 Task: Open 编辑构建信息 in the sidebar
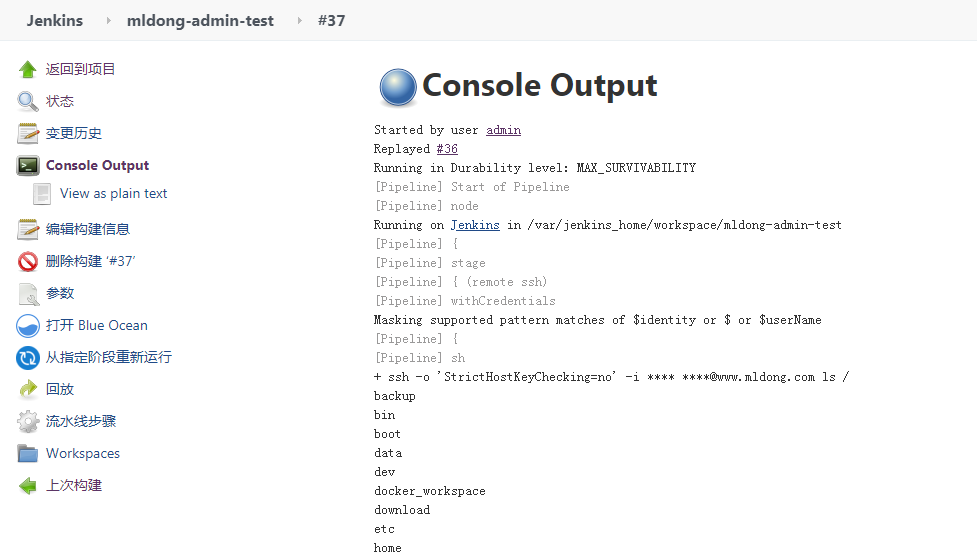[87, 229]
